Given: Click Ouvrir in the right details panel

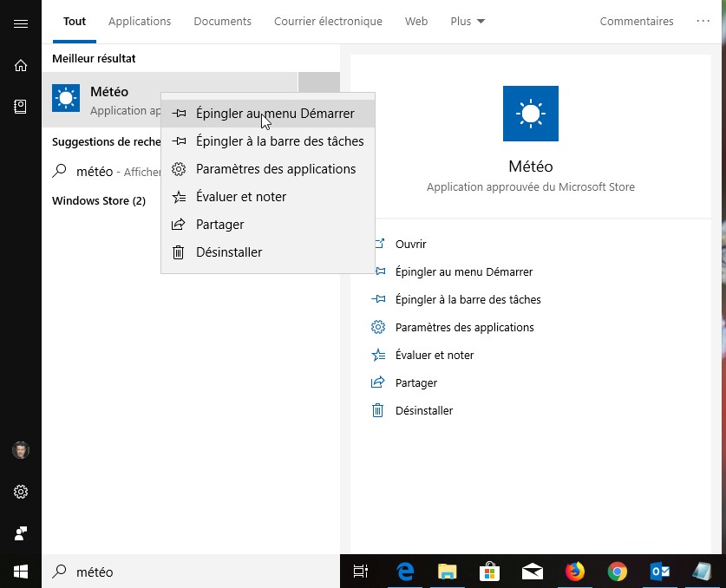Looking at the screenshot, I should (410, 245).
